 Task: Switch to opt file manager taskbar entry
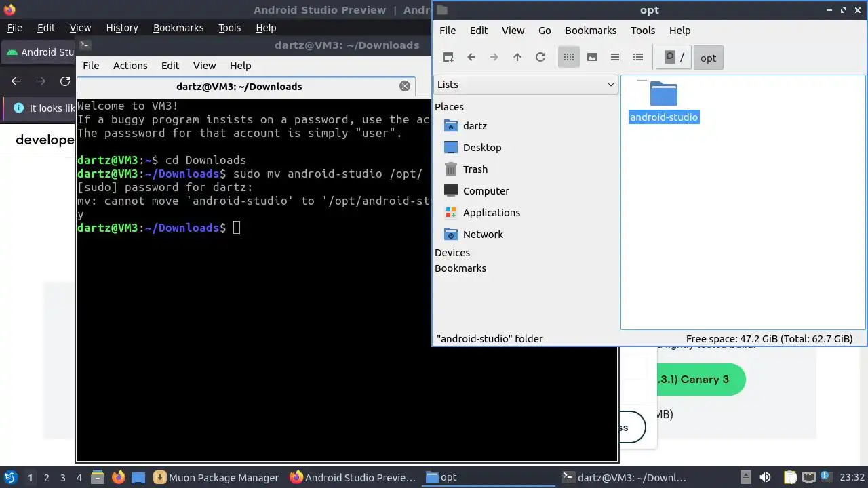488,478
